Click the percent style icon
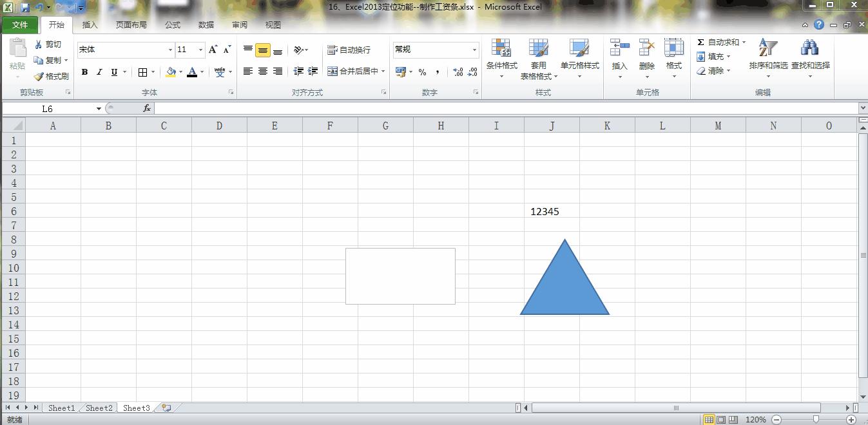This screenshot has height=425, width=868. tap(422, 72)
